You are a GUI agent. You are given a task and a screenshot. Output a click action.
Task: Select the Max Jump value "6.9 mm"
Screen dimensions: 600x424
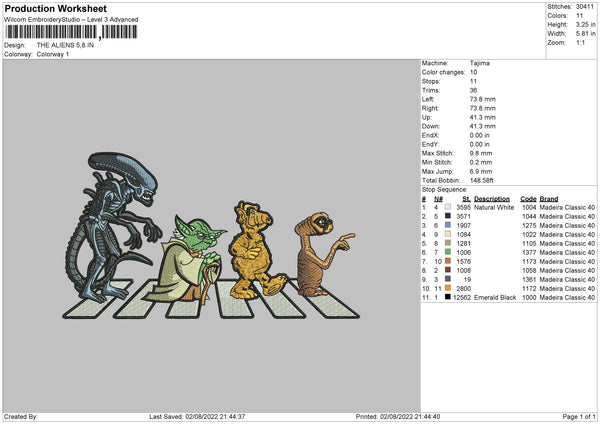click(481, 171)
